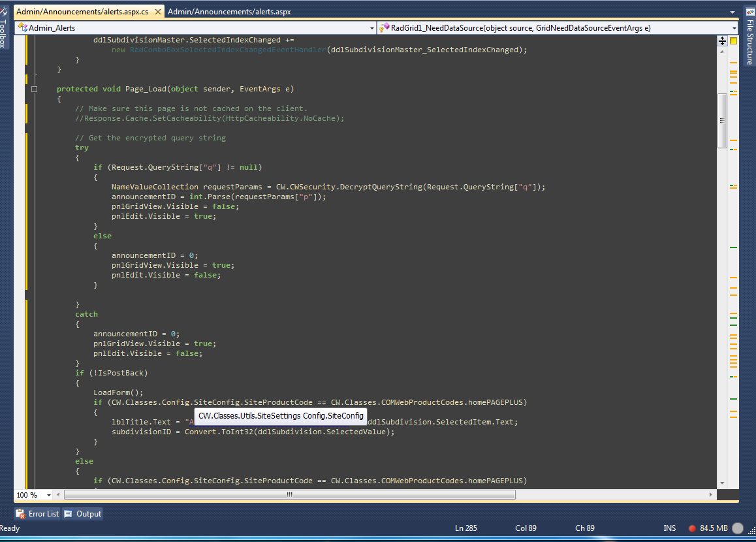Click the horizontal scrollbar thumb
This screenshot has width=756, height=542.
click(290, 495)
